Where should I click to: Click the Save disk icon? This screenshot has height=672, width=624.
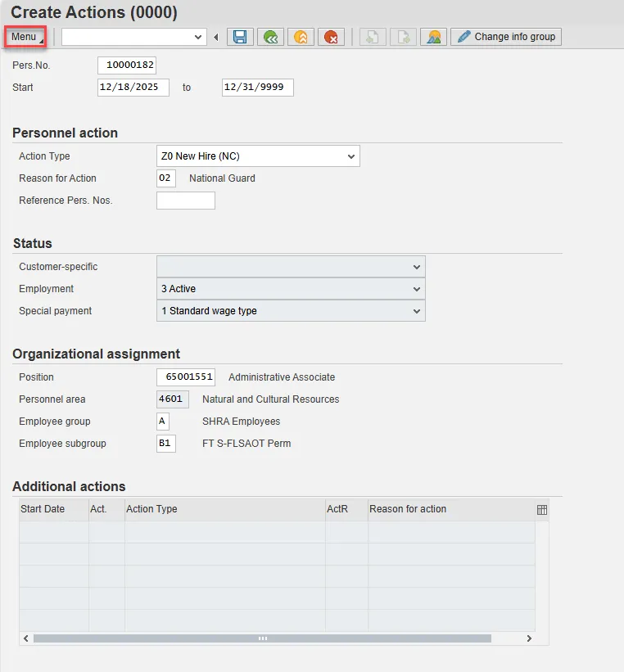[240, 37]
